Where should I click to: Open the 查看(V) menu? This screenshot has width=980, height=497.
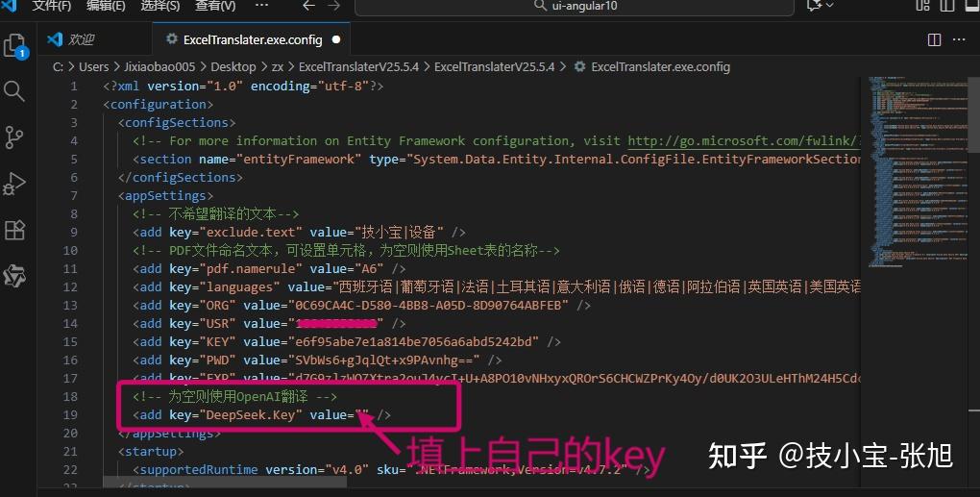(215, 6)
